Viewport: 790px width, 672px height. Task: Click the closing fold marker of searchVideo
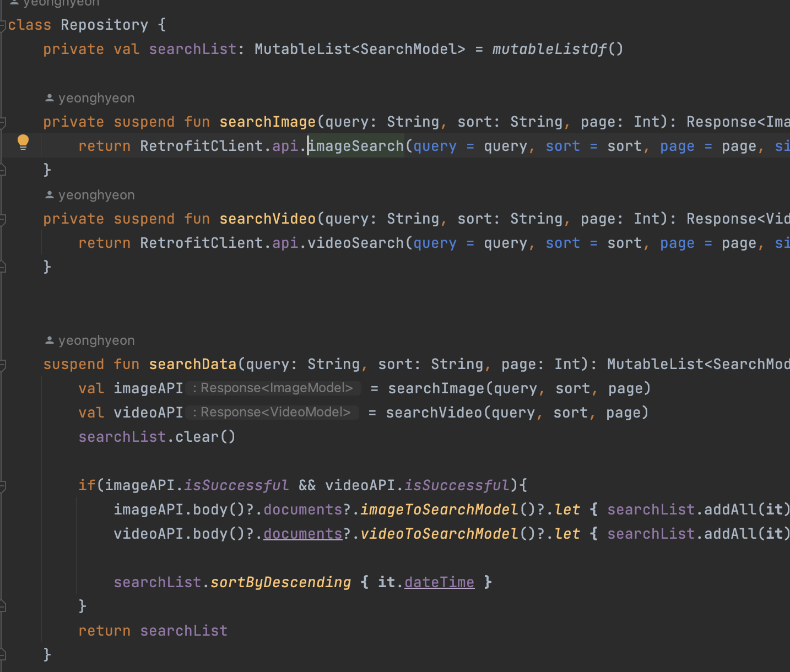click(x=2, y=267)
